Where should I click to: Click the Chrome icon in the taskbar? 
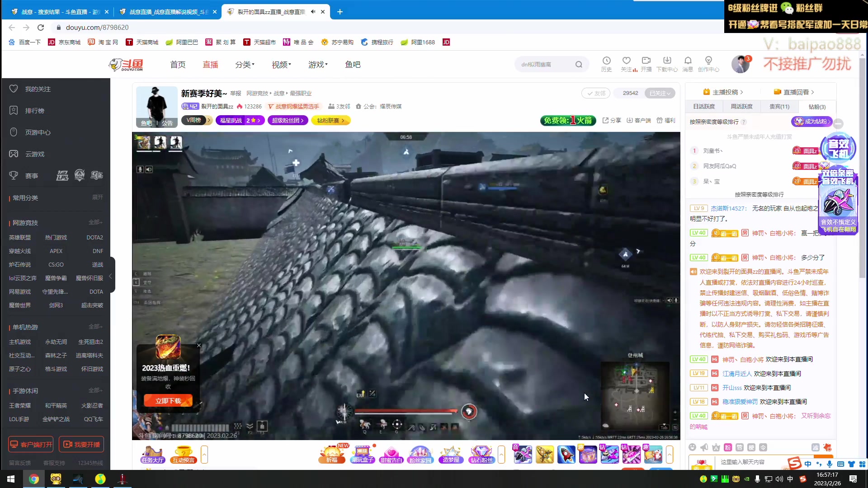click(x=34, y=479)
